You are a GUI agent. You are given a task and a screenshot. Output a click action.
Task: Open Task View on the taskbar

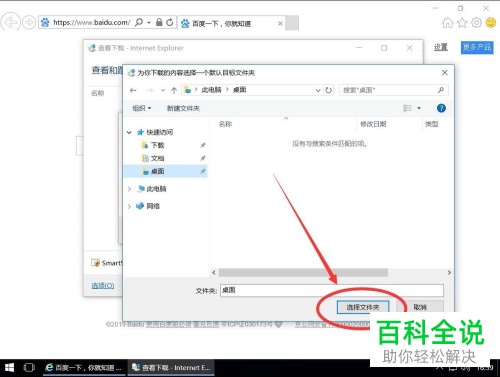pyautogui.click(x=29, y=368)
